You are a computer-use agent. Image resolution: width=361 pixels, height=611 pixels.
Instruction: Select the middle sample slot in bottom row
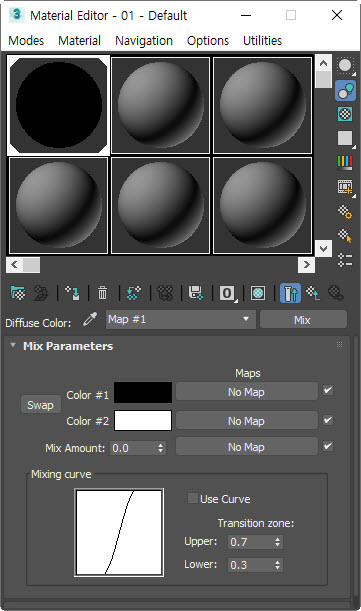160,205
